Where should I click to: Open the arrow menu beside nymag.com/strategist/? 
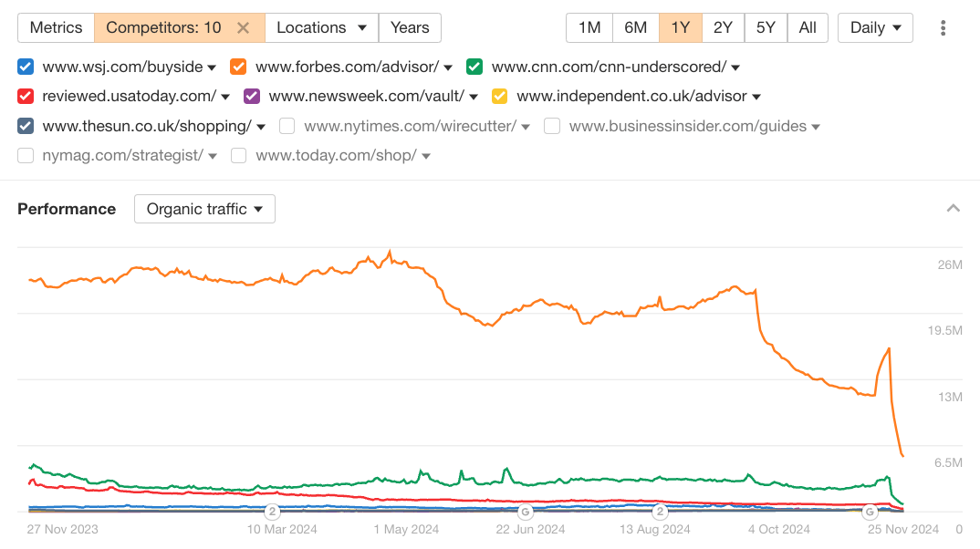213,156
